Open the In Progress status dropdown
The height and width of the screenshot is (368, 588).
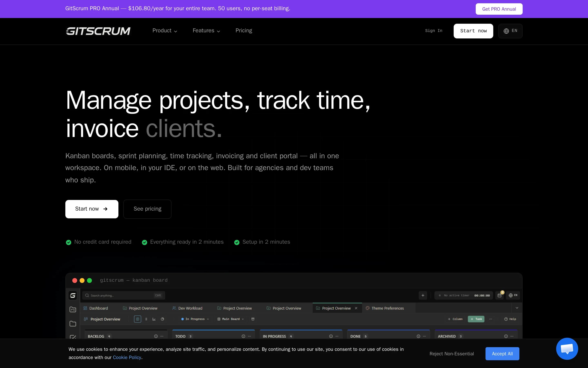(x=195, y=319)
